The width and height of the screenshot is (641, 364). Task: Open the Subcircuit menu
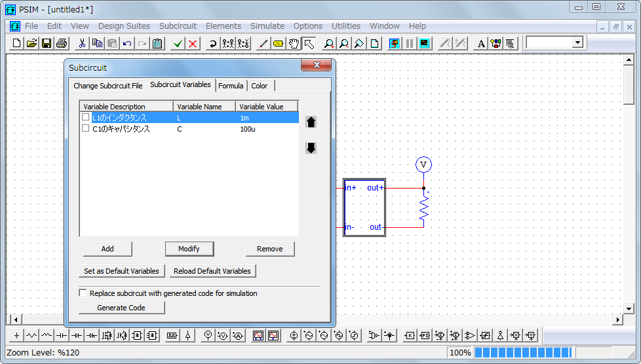coord(178,26)
